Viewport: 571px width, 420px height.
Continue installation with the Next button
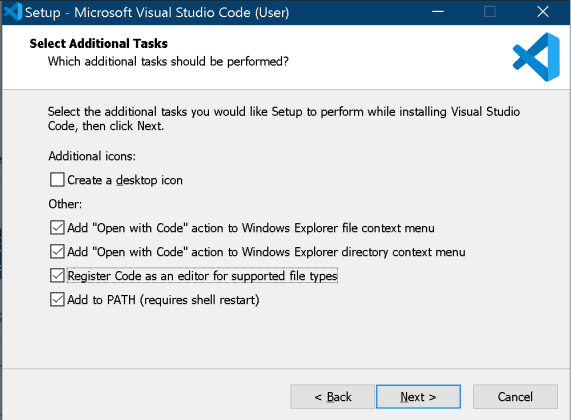point(418,397)
